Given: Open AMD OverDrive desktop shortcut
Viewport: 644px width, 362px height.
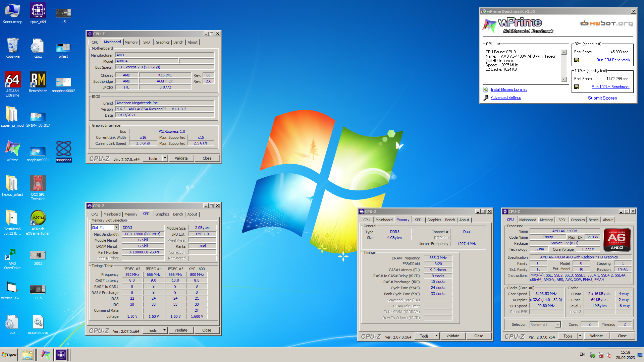Looking at the screenshot, I should tap(12, 259).
